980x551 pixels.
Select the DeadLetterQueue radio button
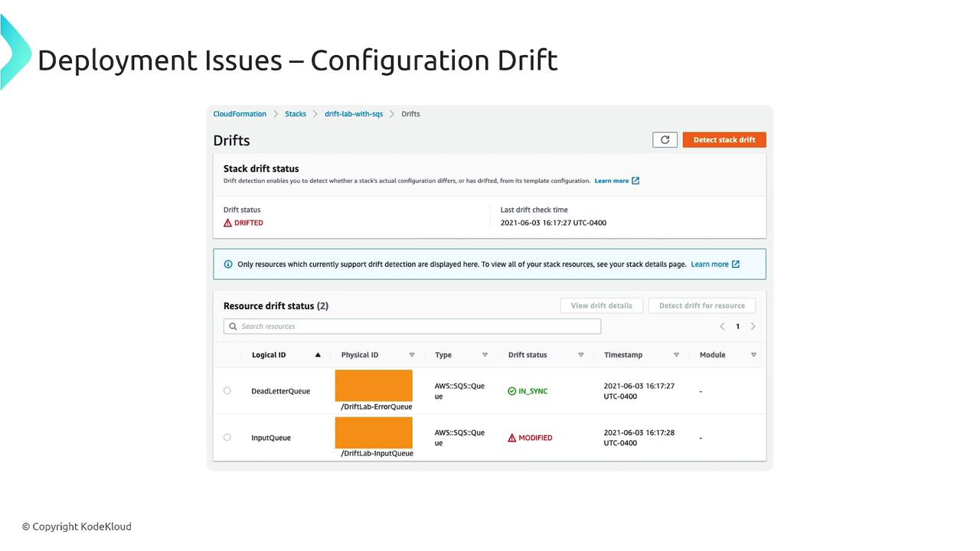click(x=227, y=391)
